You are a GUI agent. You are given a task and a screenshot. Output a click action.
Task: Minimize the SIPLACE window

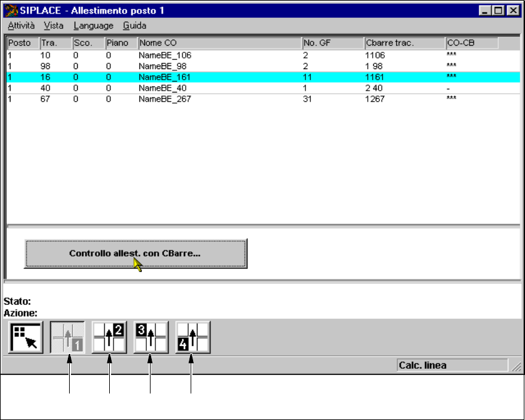485,10
